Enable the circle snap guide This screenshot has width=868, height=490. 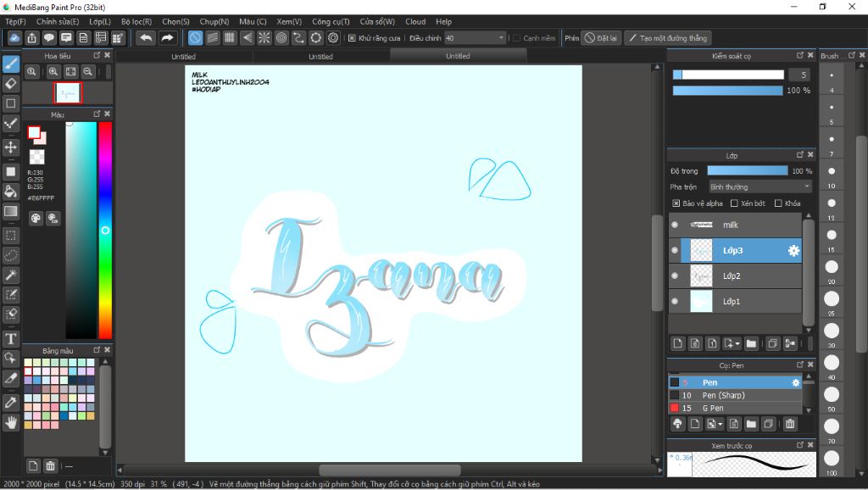[x=281, y=38]
